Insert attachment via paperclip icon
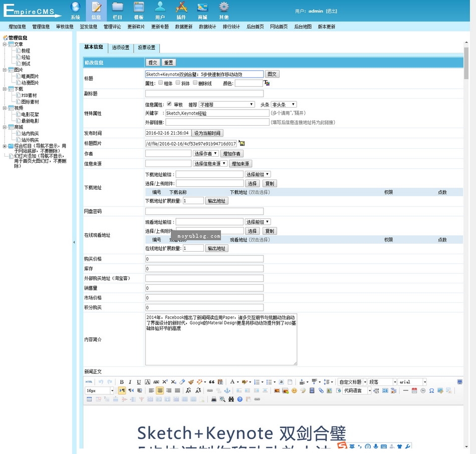Viewport: 476px width, 454px height. pyautogui.click(x=321, y=390)
